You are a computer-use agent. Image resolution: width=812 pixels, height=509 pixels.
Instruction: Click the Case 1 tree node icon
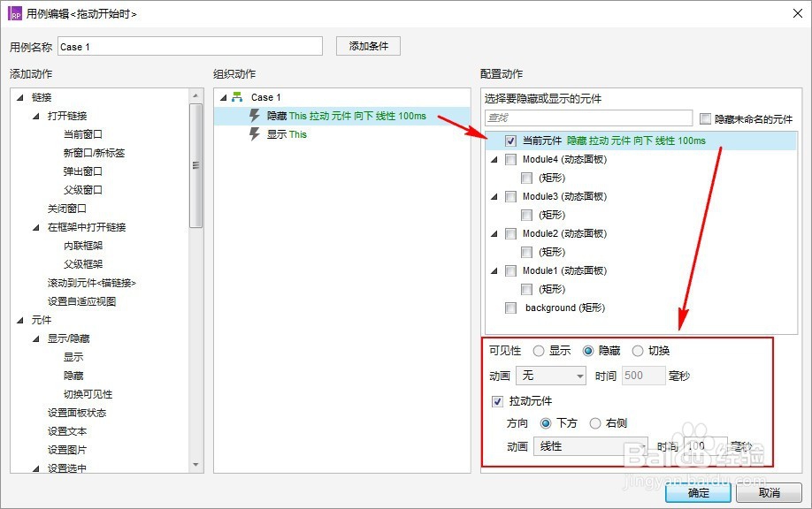tap(237, 96)
